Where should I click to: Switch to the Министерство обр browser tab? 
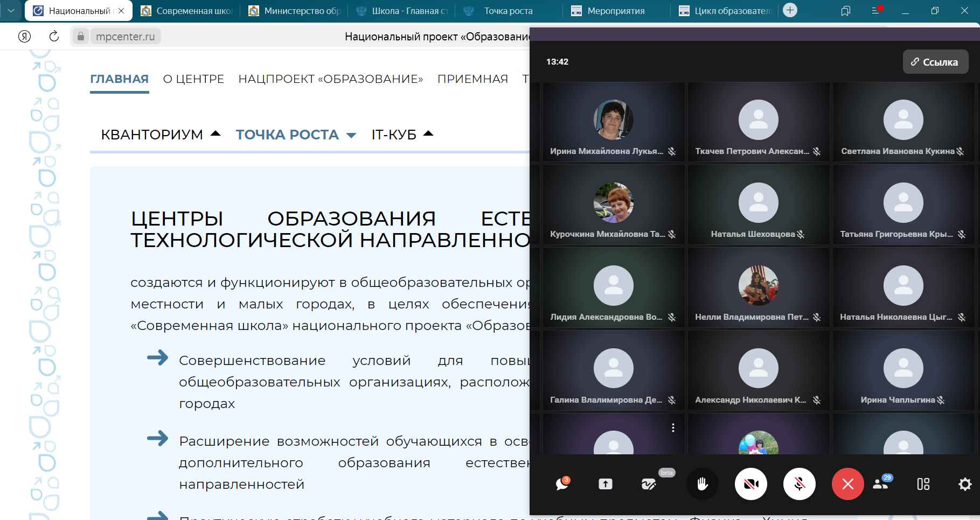click(x=294, y=11)
